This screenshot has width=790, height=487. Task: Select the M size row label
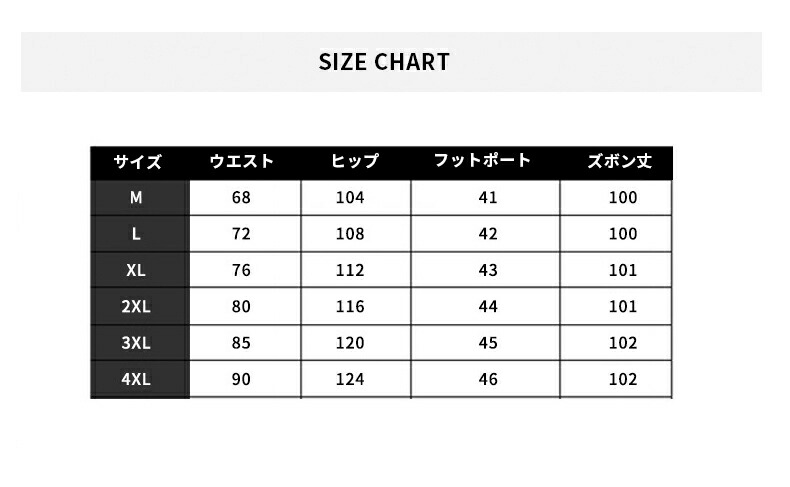[137, 198]
